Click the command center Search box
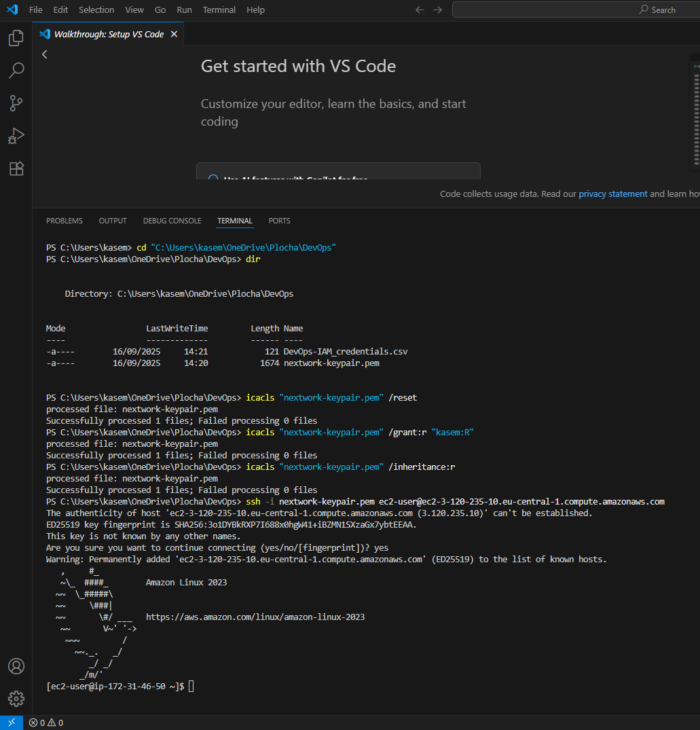 pos(576,10)
